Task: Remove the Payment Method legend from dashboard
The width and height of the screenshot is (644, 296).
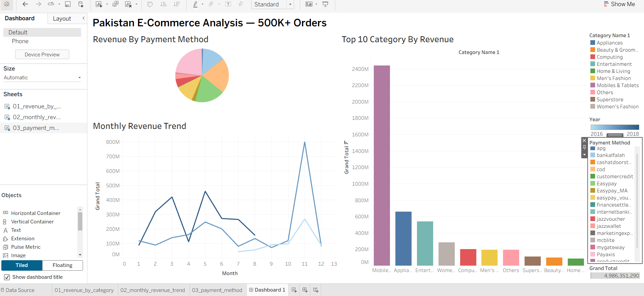Action: (x=584, y=140)
